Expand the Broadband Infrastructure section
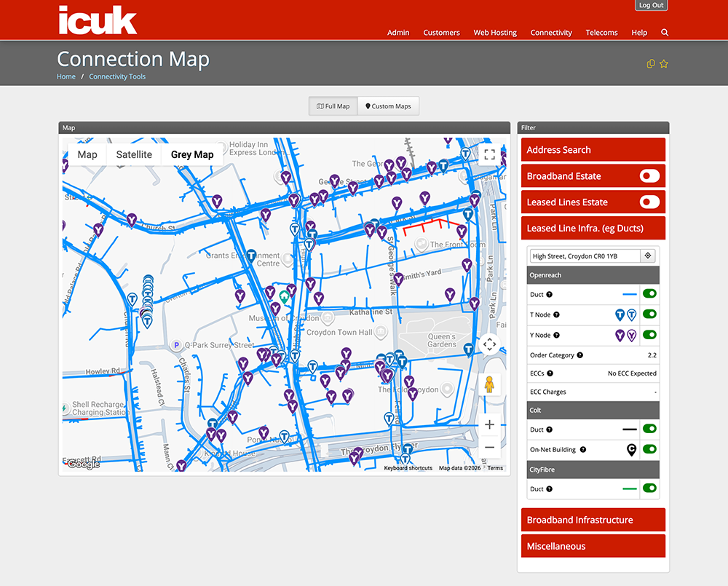728x586 pixels. coord(593,520)
